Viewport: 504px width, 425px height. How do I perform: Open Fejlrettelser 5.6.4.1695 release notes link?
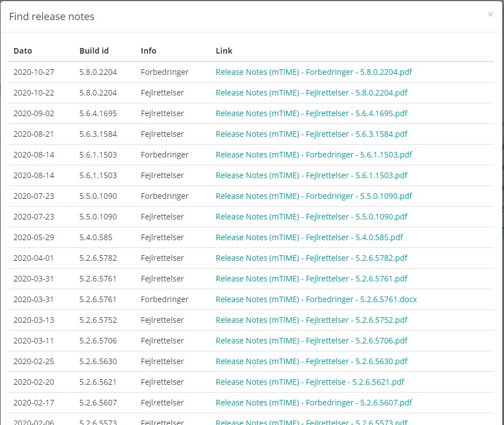click(x=311, y=113)
